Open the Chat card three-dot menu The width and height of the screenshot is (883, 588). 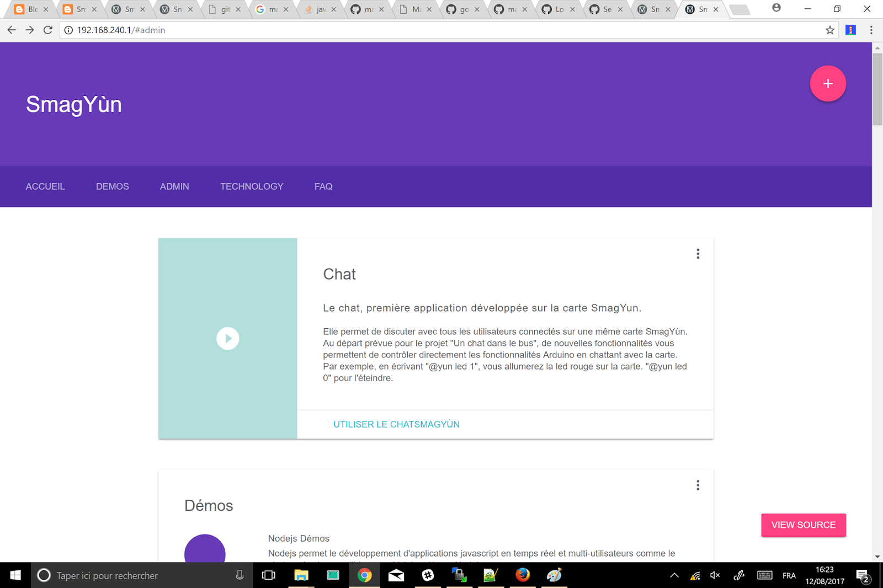click(698, 254)
